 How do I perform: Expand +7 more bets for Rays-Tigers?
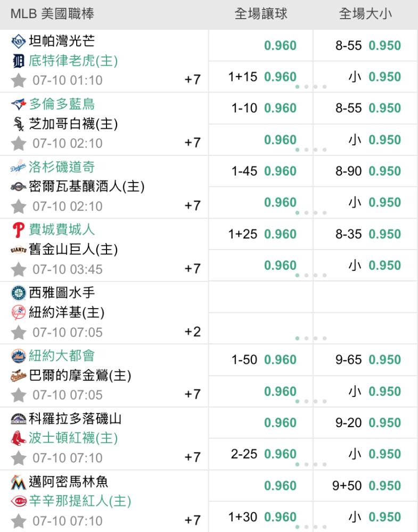point(193,80)
